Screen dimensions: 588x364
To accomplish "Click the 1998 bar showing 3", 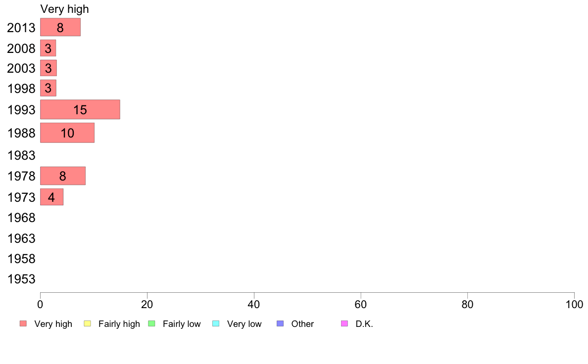I will (49, 88).
